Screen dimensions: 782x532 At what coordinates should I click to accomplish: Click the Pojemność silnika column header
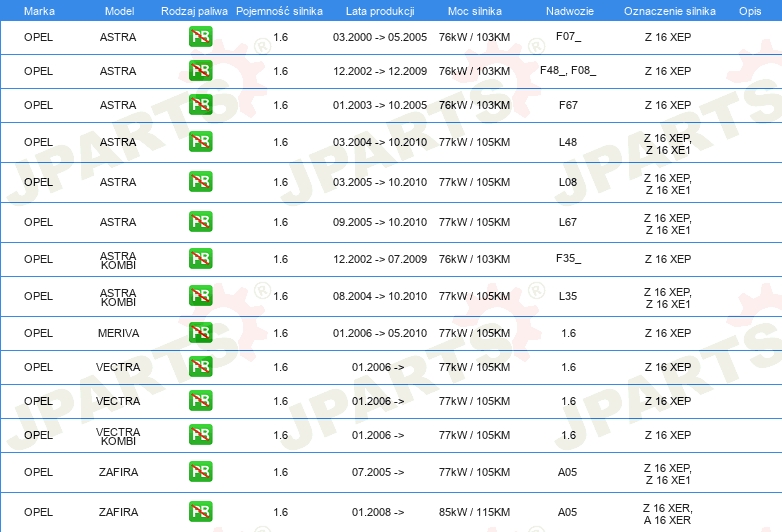(279, 11)
